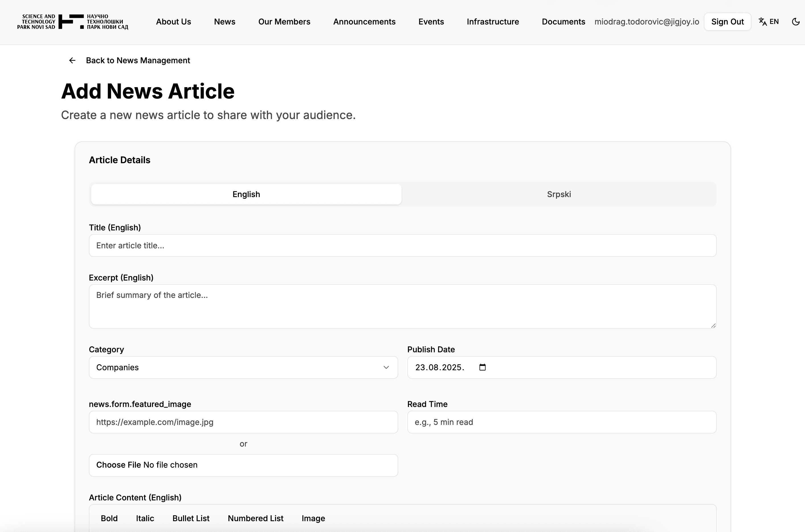
Task: Insert an image using the Image toolbar option
Action: coord(313,518)
